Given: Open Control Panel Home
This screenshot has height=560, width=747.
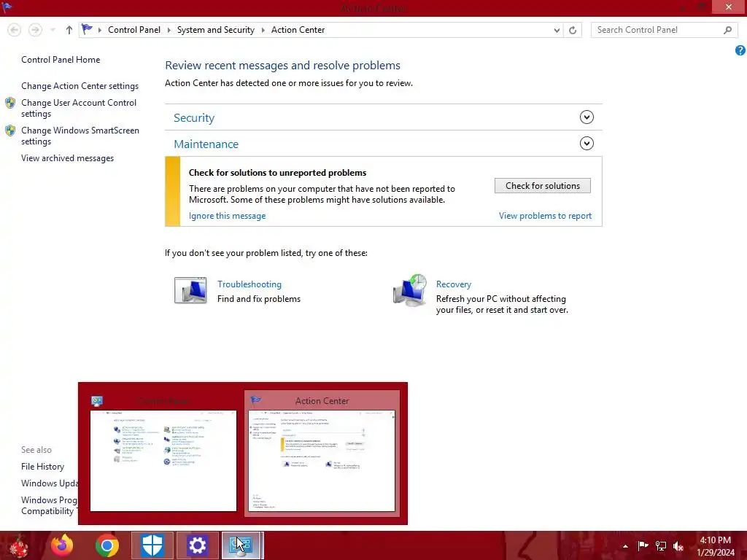Looking at the screenshot, I should coord(61,60).
